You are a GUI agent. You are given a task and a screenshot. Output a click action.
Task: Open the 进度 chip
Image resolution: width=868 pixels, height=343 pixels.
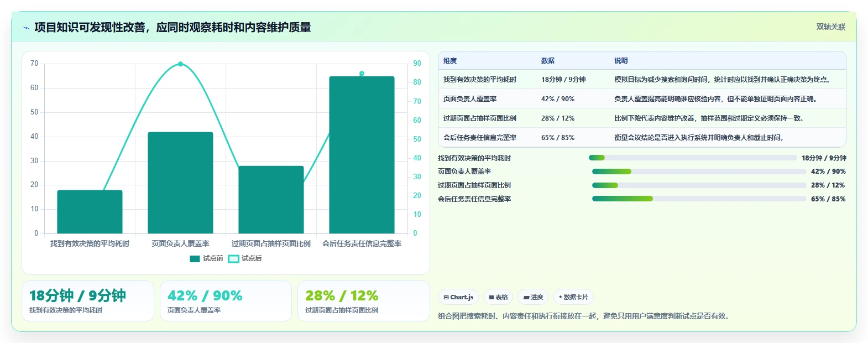pos(534,297)
